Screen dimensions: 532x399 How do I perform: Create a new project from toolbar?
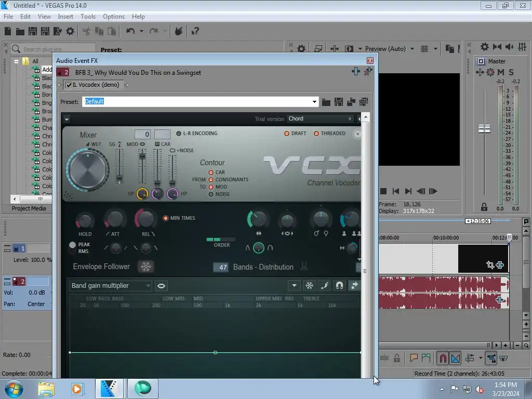click(8, 31)
